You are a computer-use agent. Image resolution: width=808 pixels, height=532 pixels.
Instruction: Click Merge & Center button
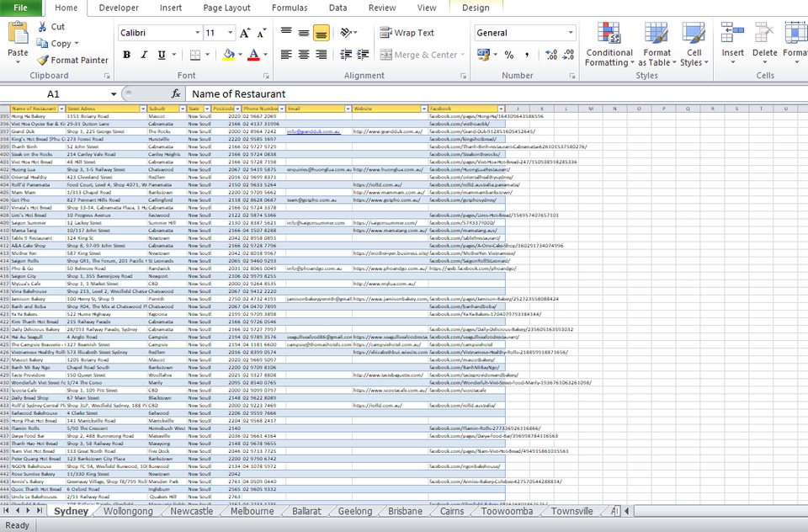click(418, 55)
